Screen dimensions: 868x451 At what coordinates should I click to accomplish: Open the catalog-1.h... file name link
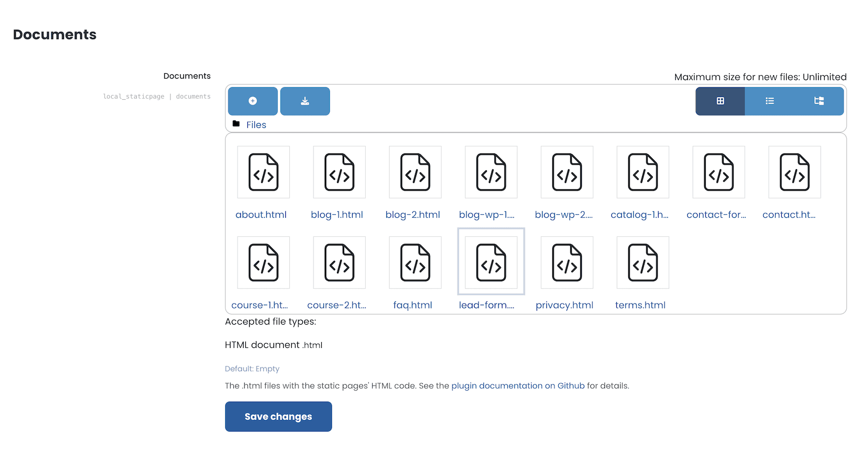click(x=640, y=215)
